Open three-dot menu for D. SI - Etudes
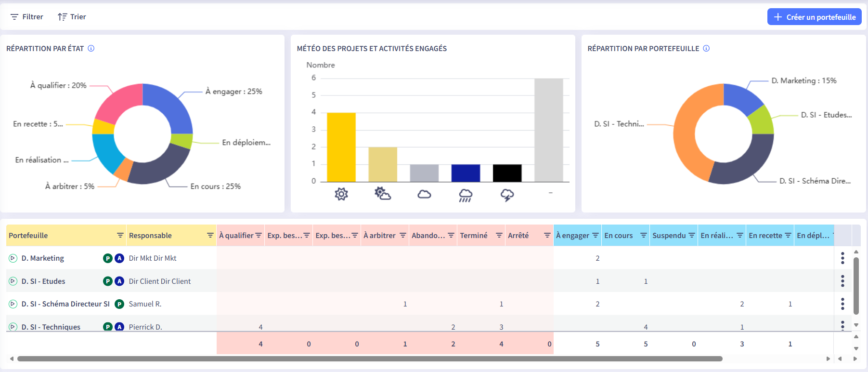 click(x=842, y=281)
